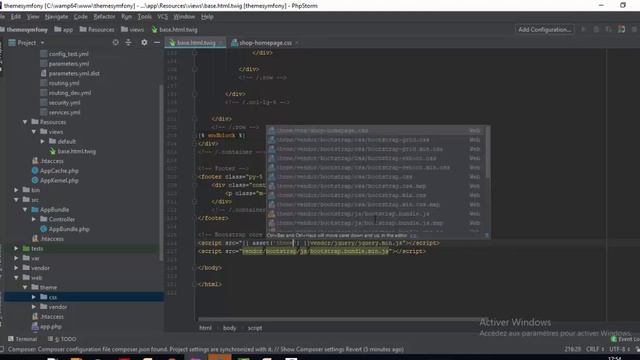Collapse the AppBundle folder arrow
The image size is (640, 360).
pyautogui.click(x=25, y=210)
